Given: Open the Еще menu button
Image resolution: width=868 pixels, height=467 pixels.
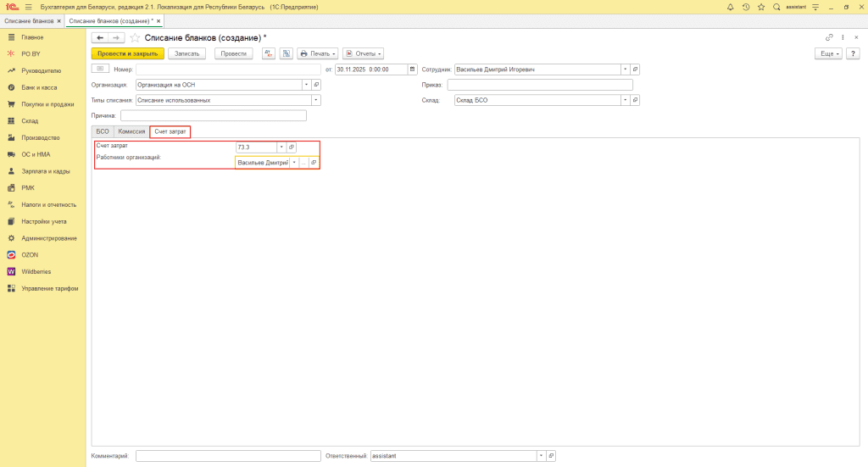Looking at the screenshot, I should click(828, 53).
